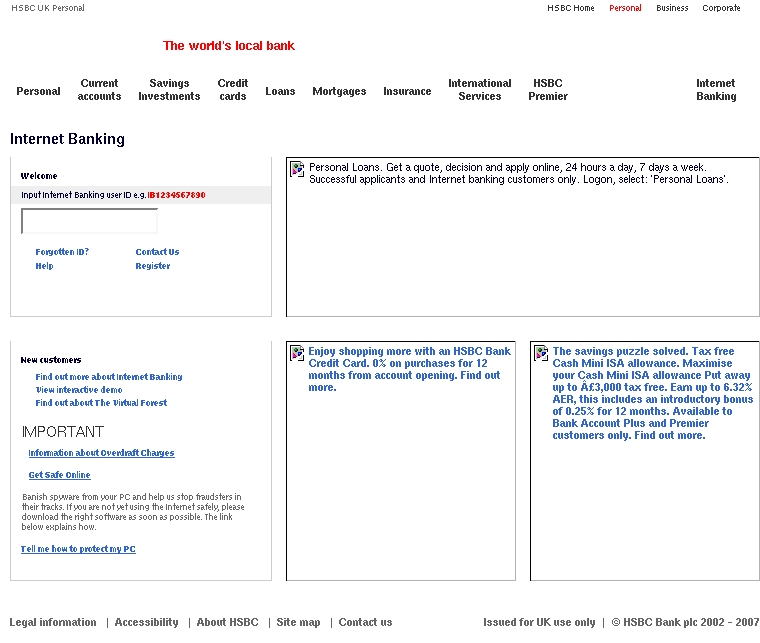Click the Internet Banking page heading

pos(67,139)
